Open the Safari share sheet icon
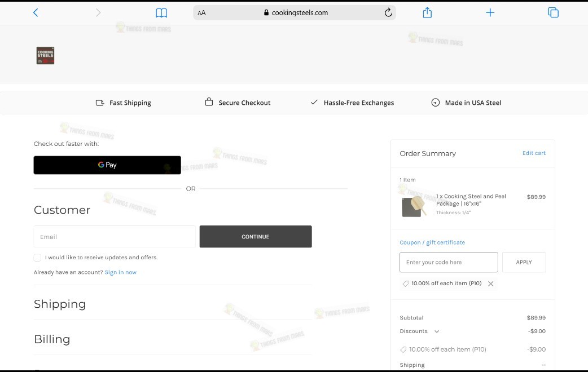The image size is (588, 372). click(x=427, y=12)
